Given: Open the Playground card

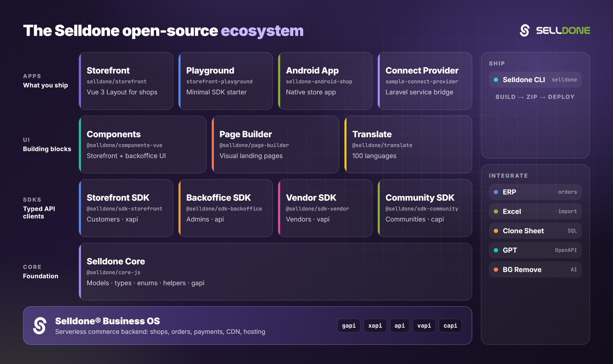Looking at the screenshot, I should coord(226,81).
